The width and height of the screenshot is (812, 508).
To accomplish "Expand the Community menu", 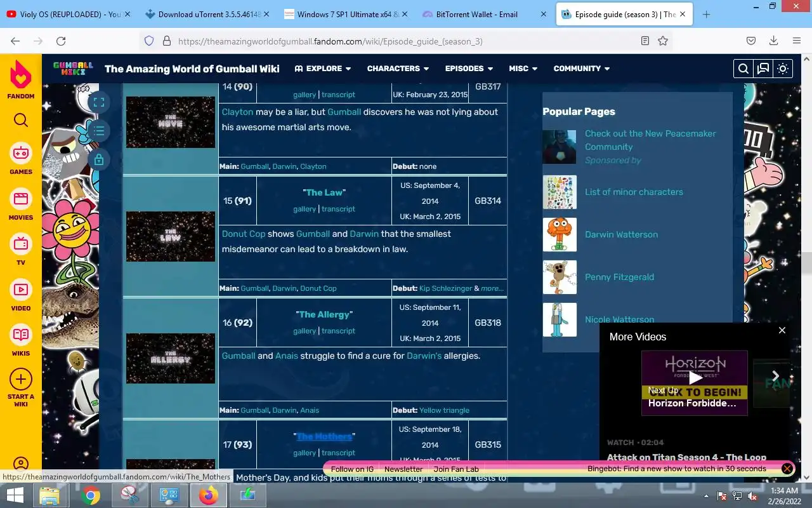I will click(x=581, y=69).
